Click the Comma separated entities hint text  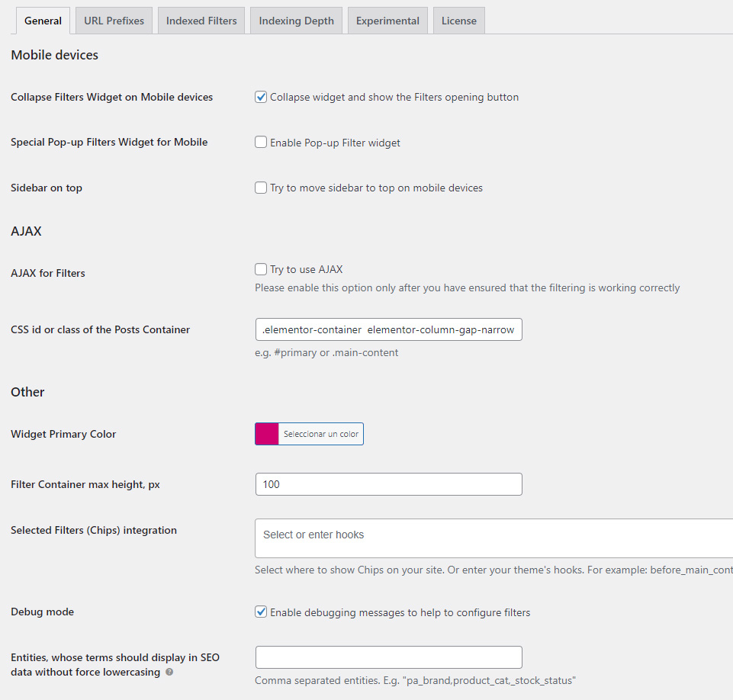[415, 680]
